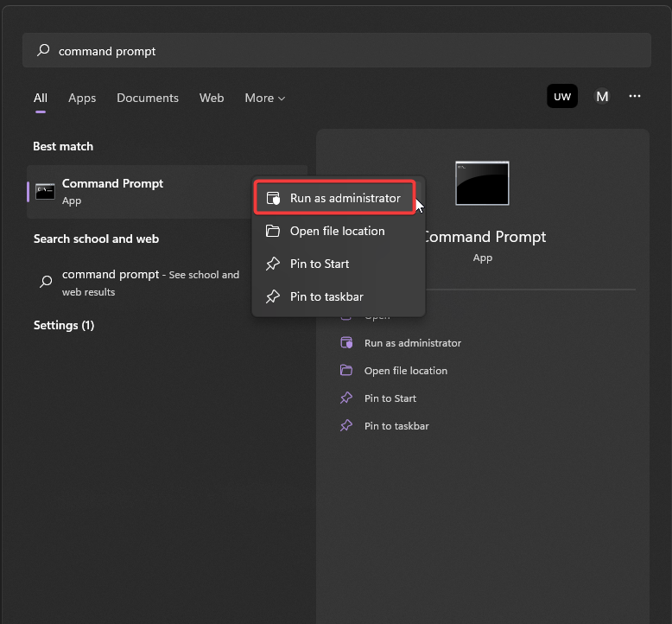This screenshot has width=672, height=624.
Task: Click the Settings (1) heading
Action: coord(64,325)
